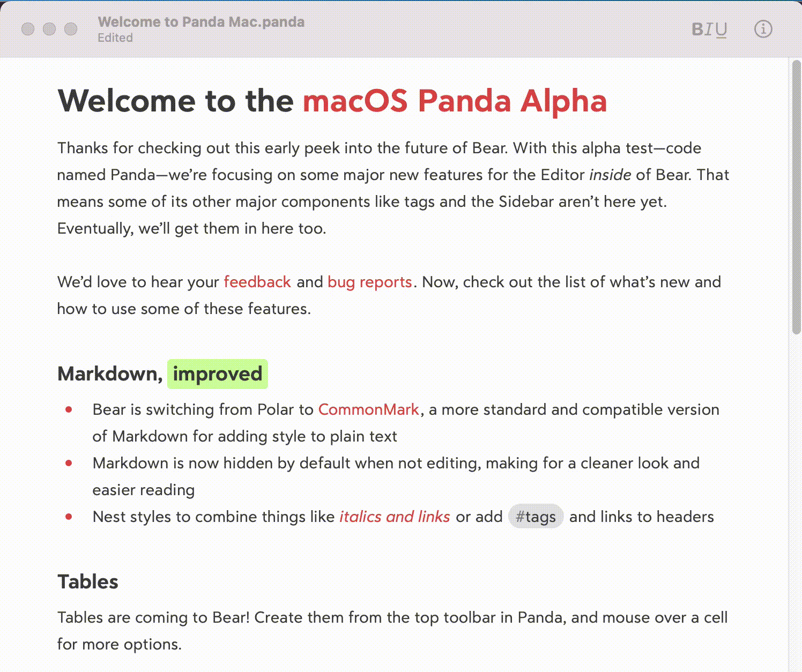Select the #tags tag pill
Image resolution: width=802 pixels, height=672 pixels.
(536, 517)
